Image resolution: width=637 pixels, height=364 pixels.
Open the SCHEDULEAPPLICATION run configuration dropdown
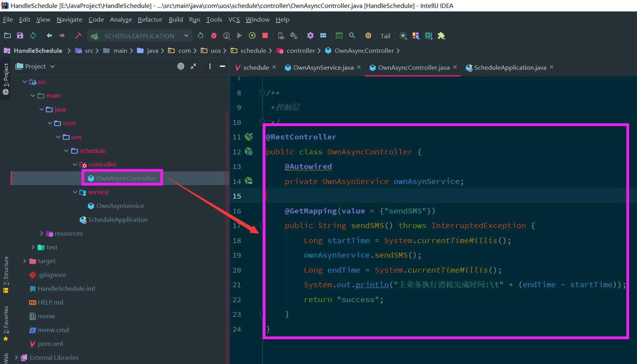click(x=139, y=36)
